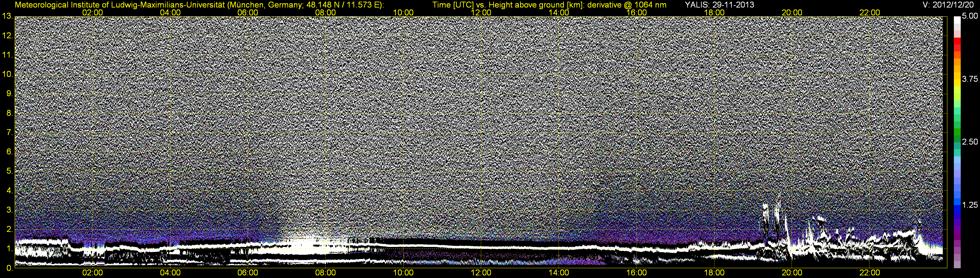Screen dimensions: 980x278
Task: Click the 13 km height axis label
Action: pyautogui.click(x=7, y=16)
